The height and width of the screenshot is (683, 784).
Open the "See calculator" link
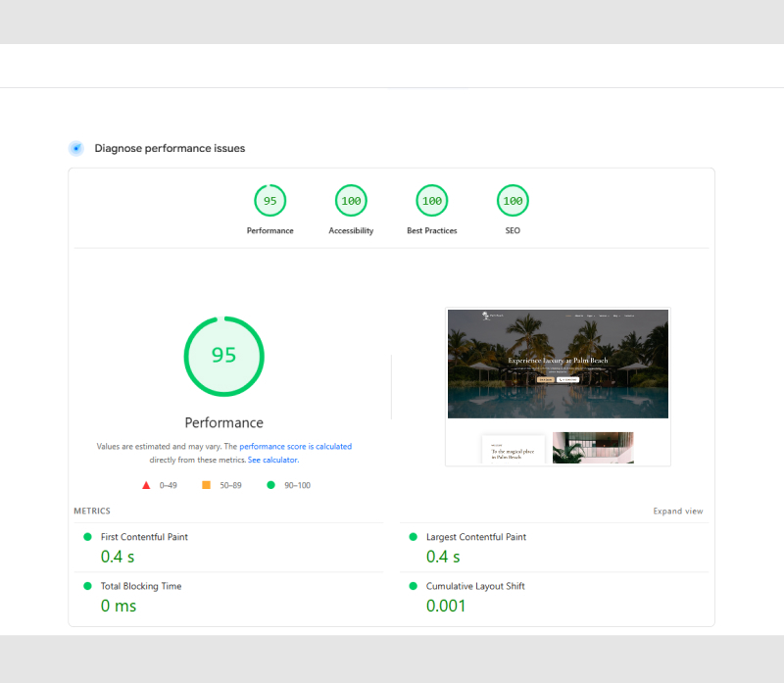pyautogui.click(x=272, y=460)
